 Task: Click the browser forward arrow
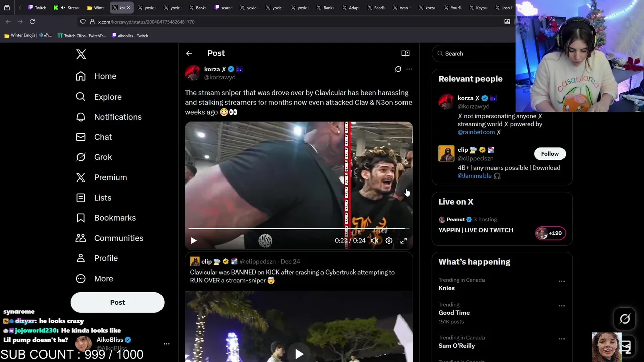(x=20, y=22)
